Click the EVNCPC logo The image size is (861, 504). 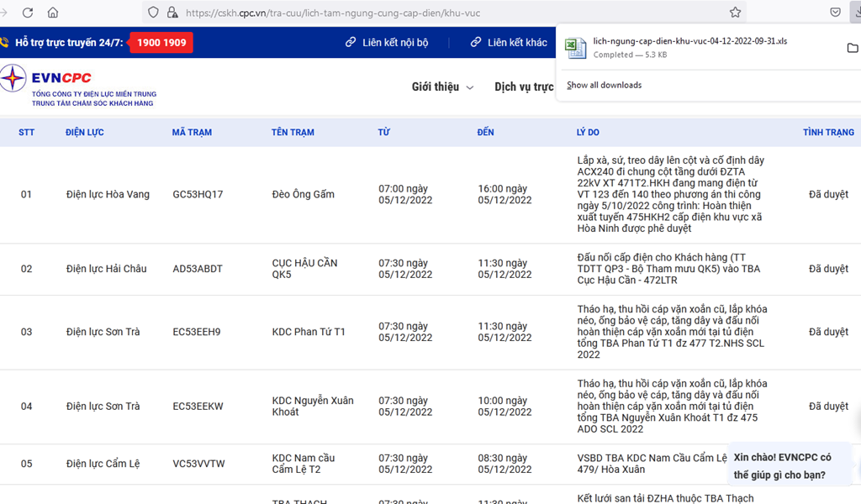click(78, 87)
